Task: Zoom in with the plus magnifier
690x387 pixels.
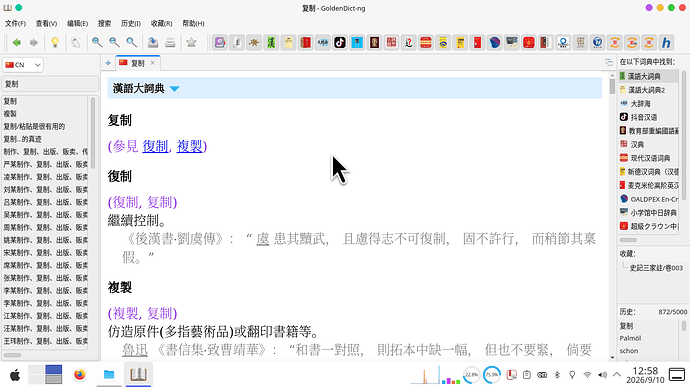Action: click(x=97, y=42)
